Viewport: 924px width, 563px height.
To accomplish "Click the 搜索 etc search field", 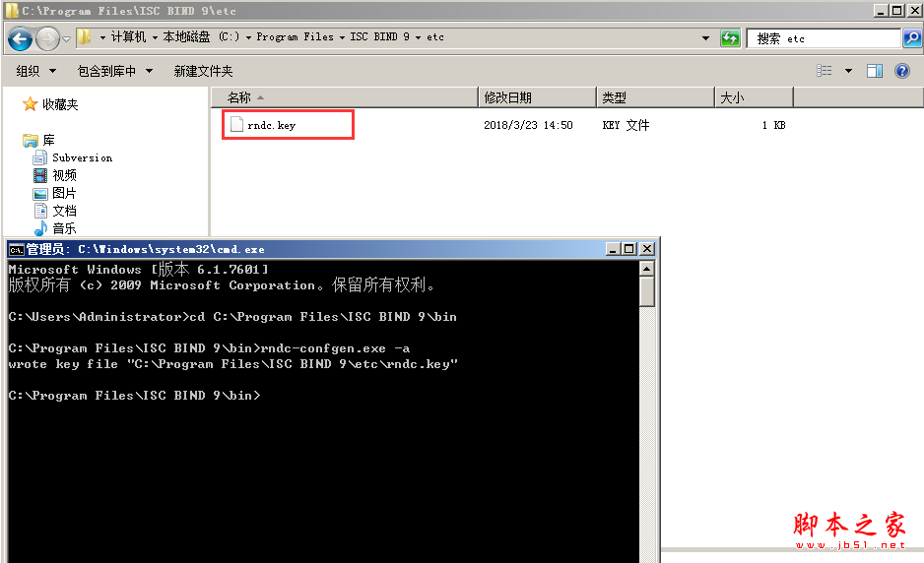I will (824, 38).
